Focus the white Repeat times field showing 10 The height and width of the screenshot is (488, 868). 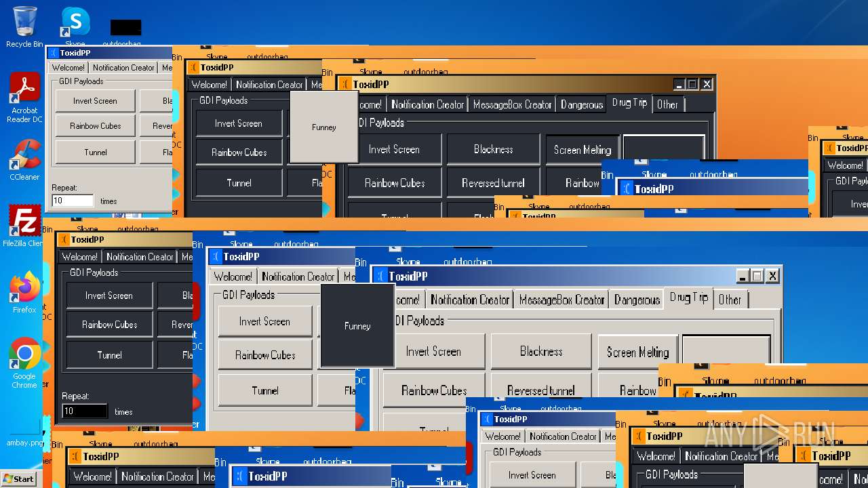73,201
